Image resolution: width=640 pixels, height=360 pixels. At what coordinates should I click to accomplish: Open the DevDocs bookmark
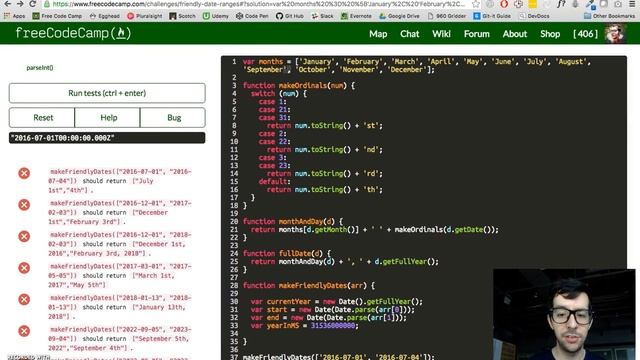click(x=534, y=16)
